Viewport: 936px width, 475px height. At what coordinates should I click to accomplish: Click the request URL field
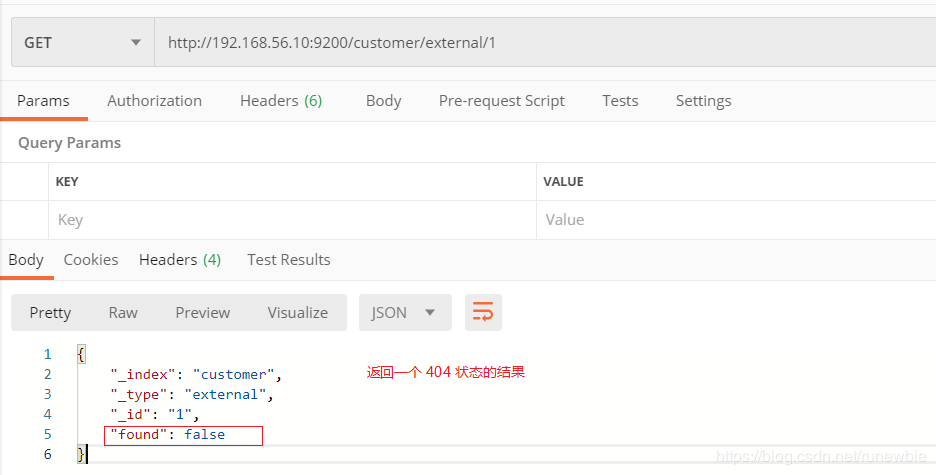[x=545, y=42]
